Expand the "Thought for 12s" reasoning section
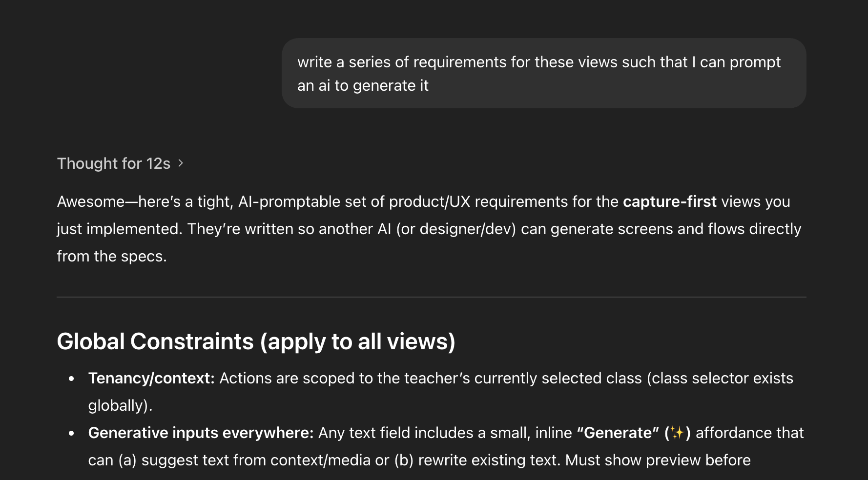This screenshot has width=868, height=480. [x=113, y=163]
